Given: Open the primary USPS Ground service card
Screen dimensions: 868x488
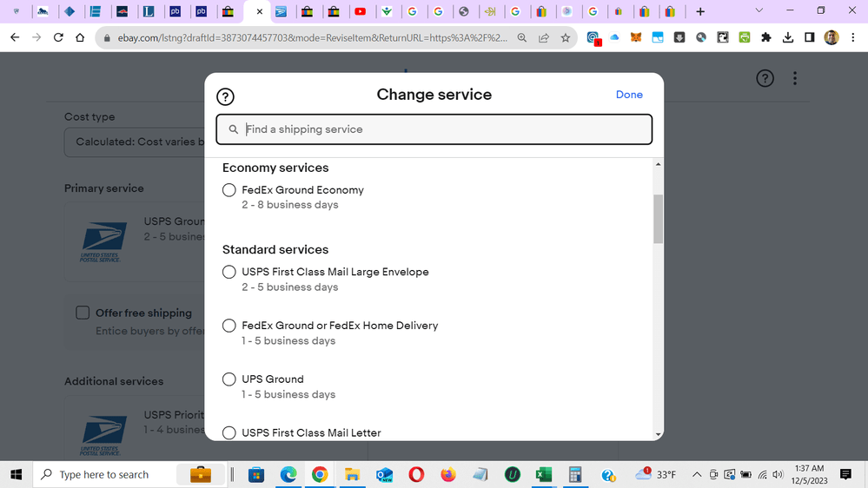Looking at the screenshot, I should point(135,241).
